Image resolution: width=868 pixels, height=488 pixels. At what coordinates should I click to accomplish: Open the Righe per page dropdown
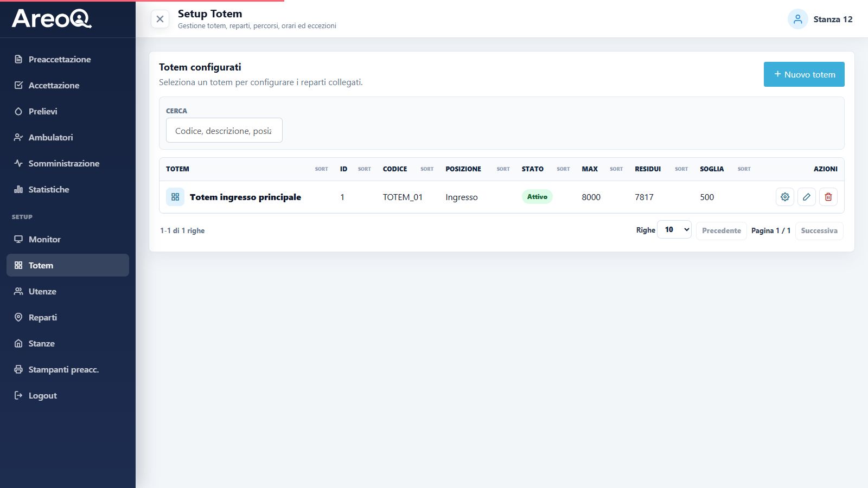(x=674, y=229)
